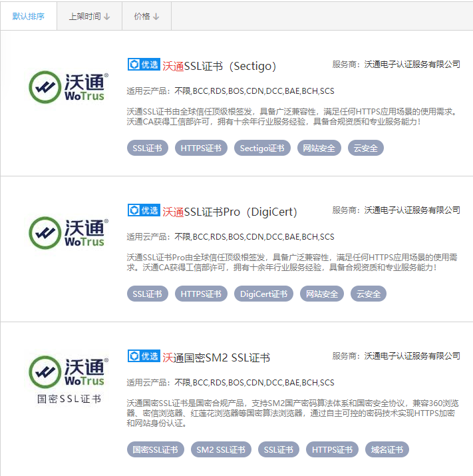Click 优选 badge icon on Sectigo listing
473x476 pixels.
144,65
